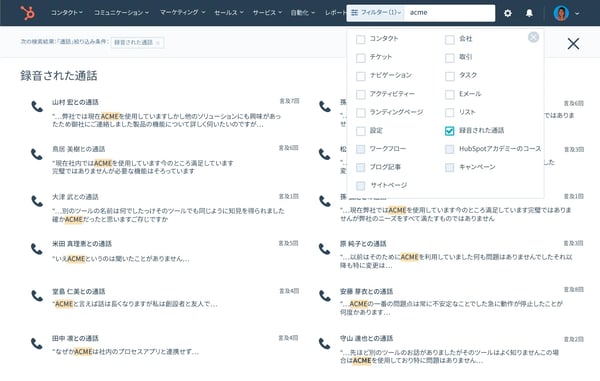This screenshot has width=600, height=381.
Task: Uncheck the 録音された通話 checkbox
Action: coord(450,131)
